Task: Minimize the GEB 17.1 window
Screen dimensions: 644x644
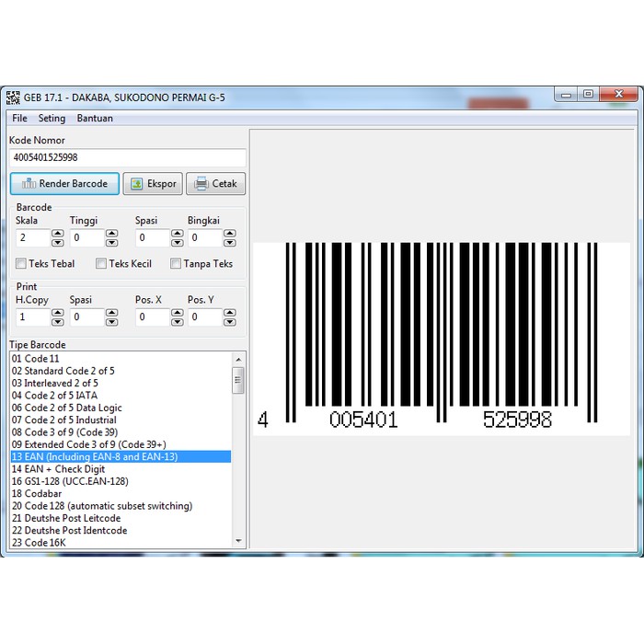Action: point(566,95)
